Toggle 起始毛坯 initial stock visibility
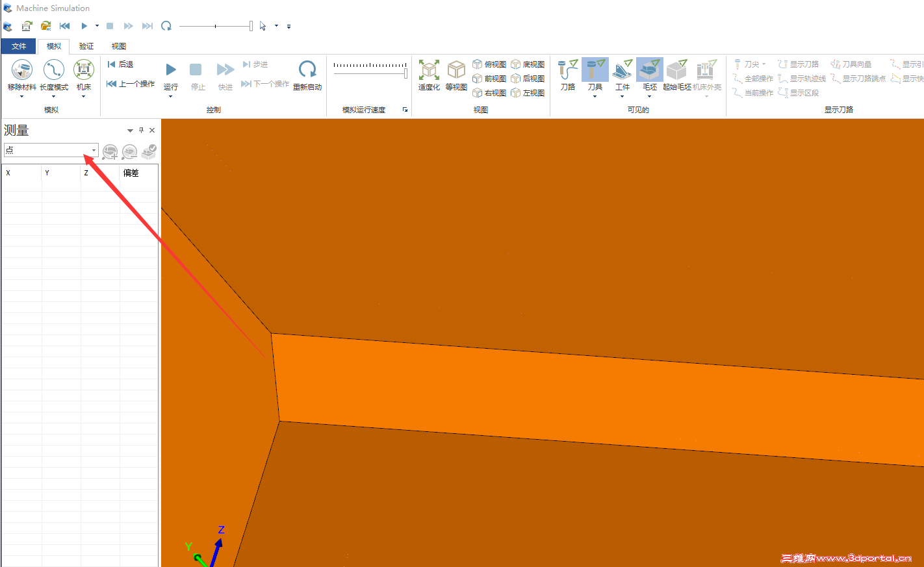The width and height of the screenshot is (924, 567). tap(677, 75)
